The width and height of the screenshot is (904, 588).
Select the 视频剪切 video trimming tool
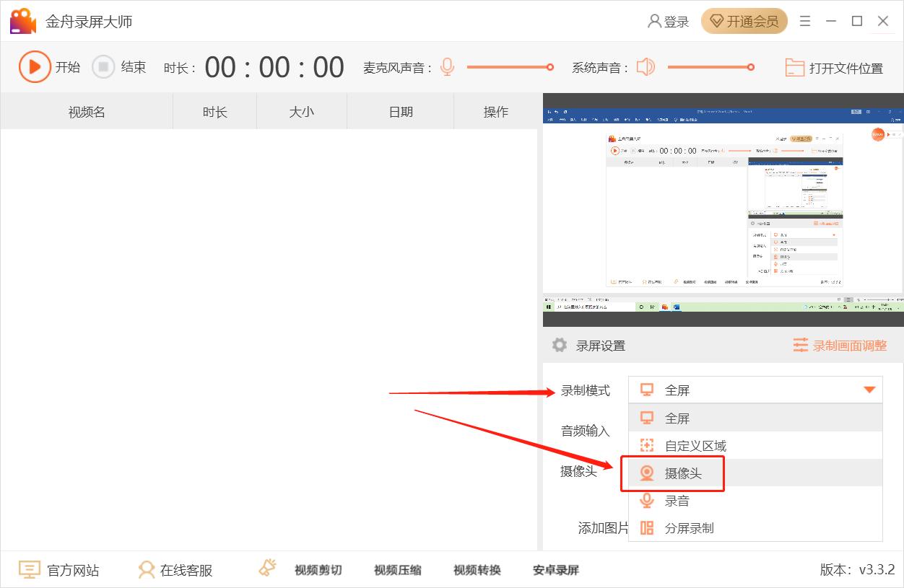(318, 569)
